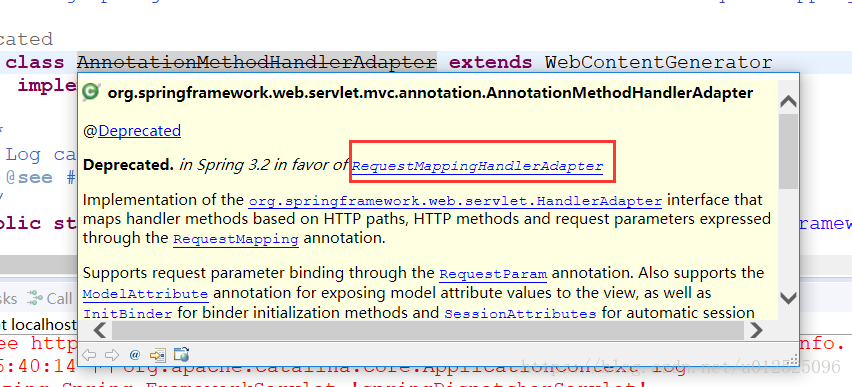Open the InitBinder link
This screenshot has height=387, width=852.
[128, 314]
